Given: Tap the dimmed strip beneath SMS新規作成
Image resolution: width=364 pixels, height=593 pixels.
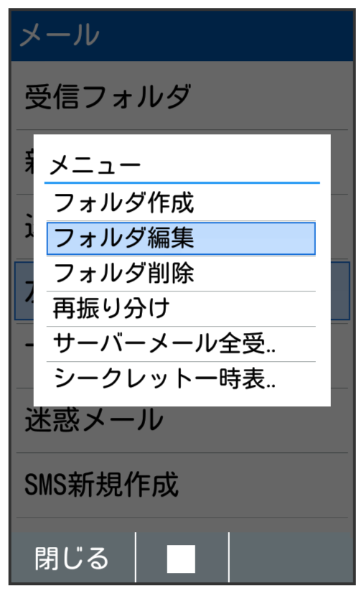Looking at the screenshot, I should coord(182,525).
